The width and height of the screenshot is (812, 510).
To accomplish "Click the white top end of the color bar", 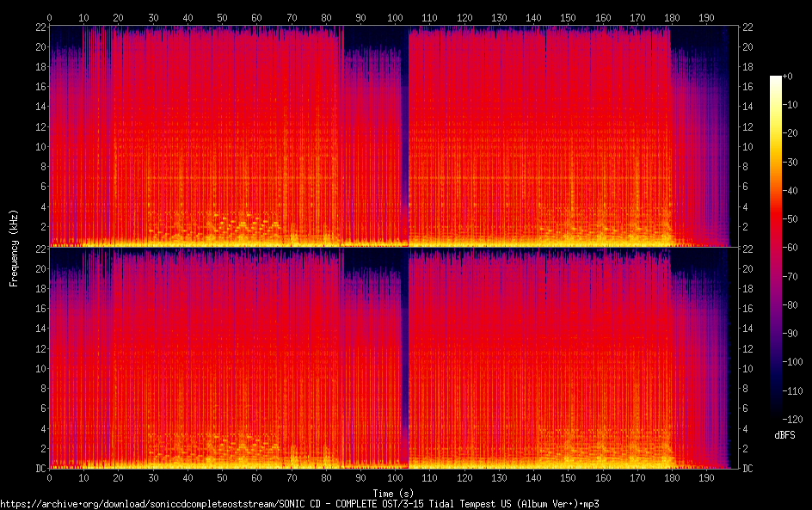I will (776, 80).
